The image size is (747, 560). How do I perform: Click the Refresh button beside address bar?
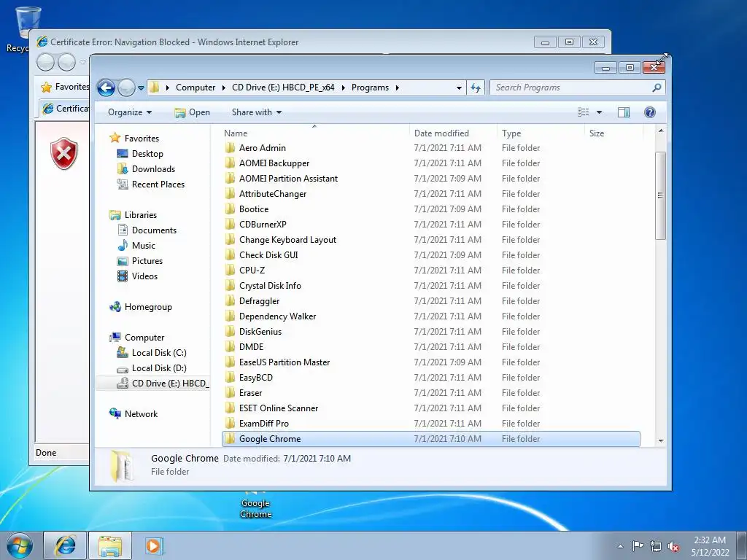coord(476,87)
